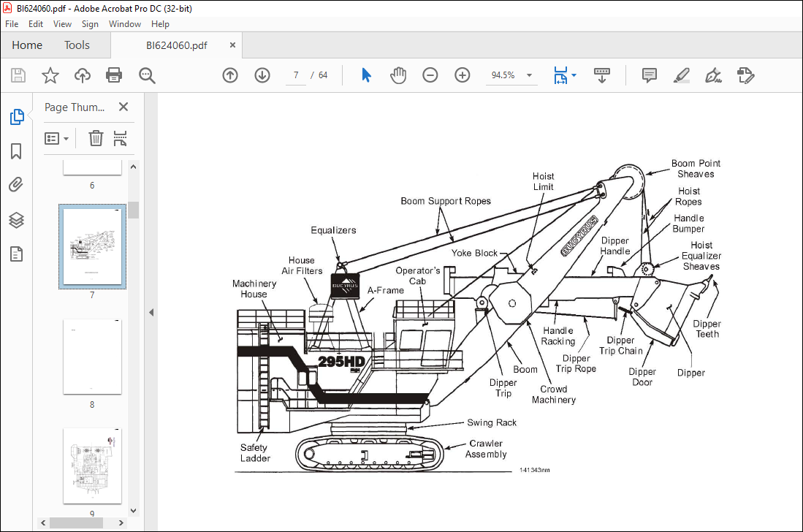Show the Page Thumbnails pane icon
Viewport: 803px width, 532px height.
pos(17,117)
